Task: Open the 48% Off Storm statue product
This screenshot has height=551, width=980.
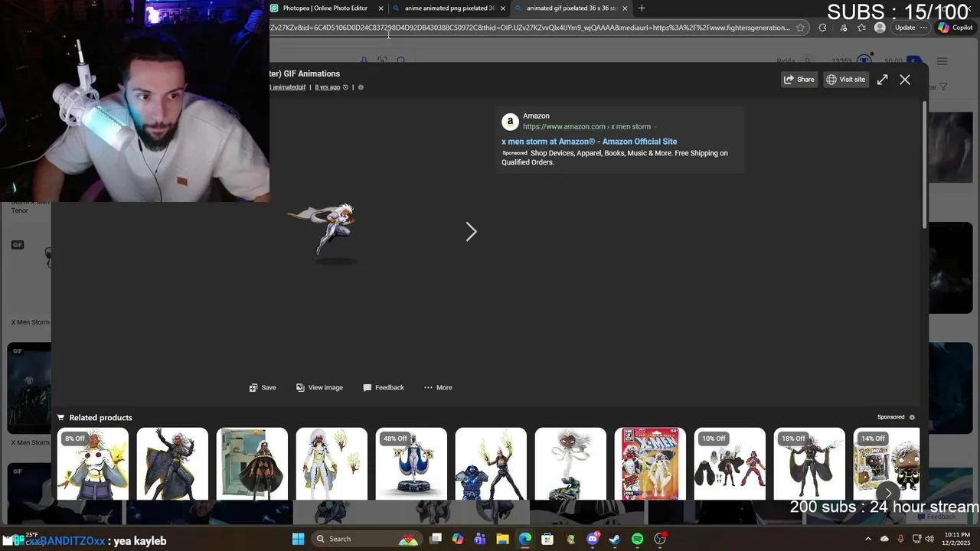Action: pos(411,464)
